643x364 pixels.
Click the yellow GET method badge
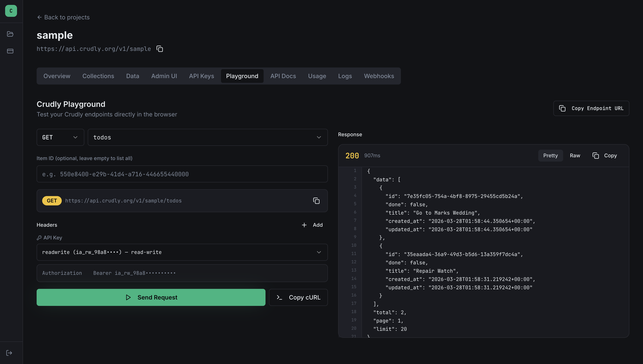(x=52, y=201)
